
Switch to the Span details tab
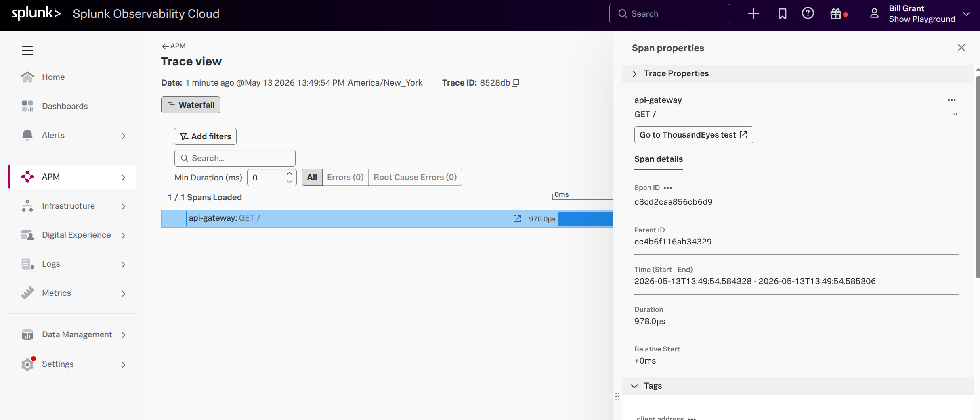click(659, 159)
